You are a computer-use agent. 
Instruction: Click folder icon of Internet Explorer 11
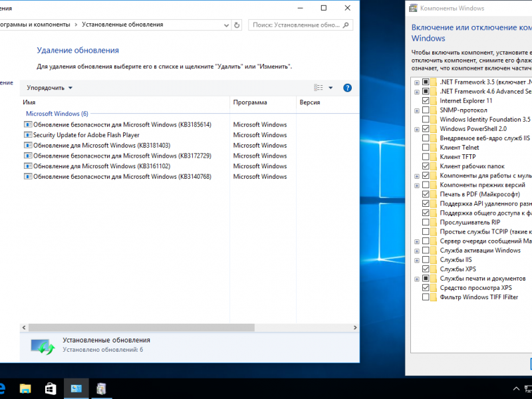(434, 101)
